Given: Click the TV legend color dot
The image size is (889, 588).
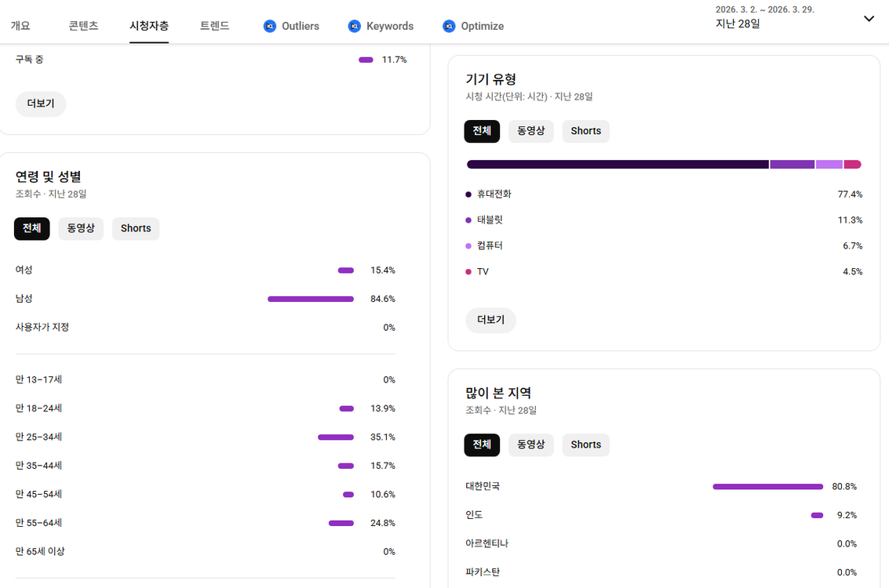Looking at the screenshot, I should (x=468, y=272).
